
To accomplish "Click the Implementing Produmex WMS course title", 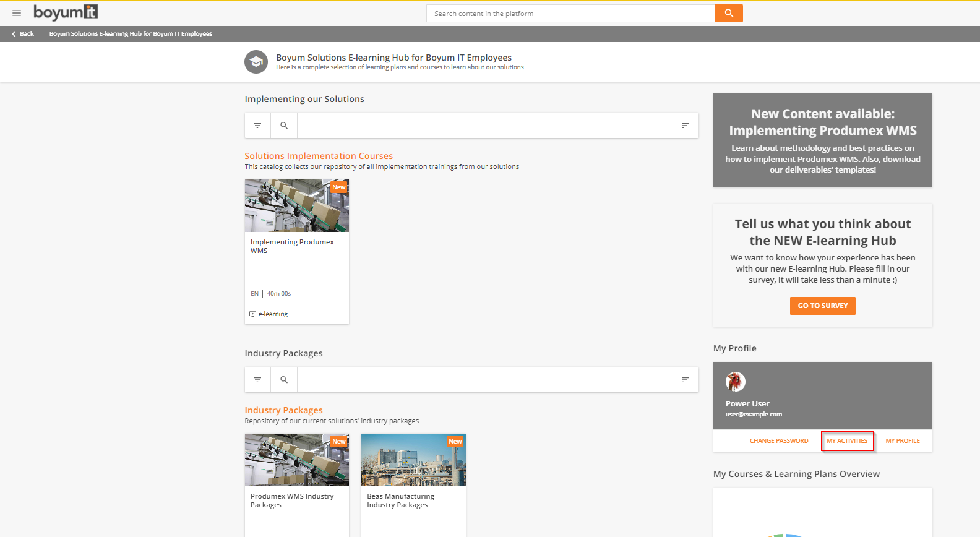I will point(292,246).
